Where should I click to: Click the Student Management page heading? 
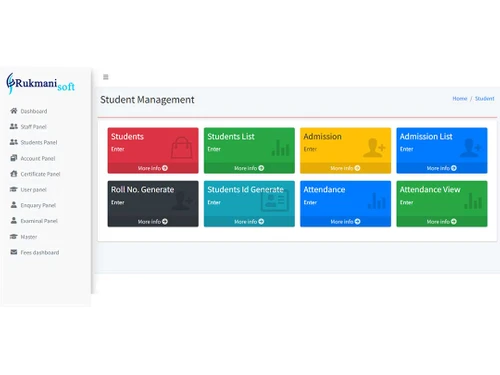147,100
